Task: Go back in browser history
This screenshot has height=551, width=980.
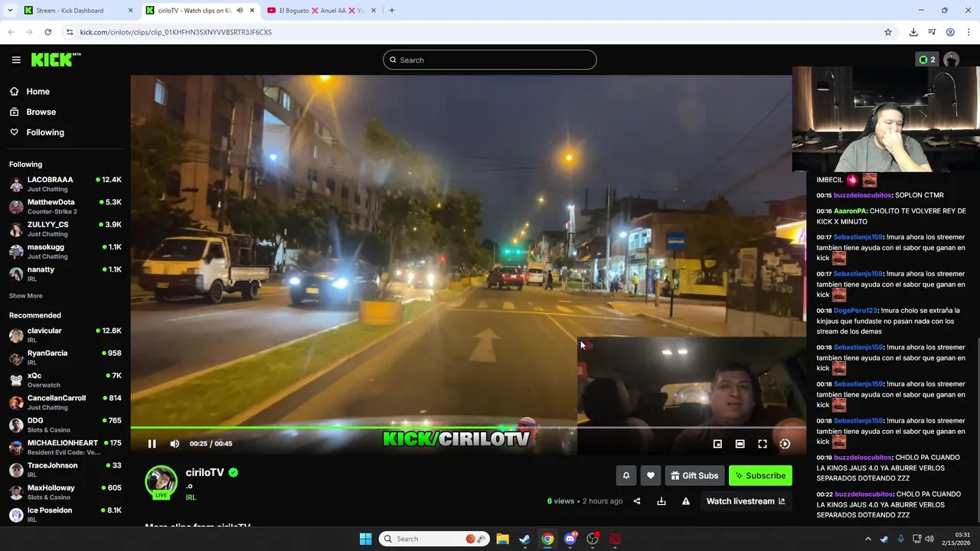Action: (x=11, y=32)
